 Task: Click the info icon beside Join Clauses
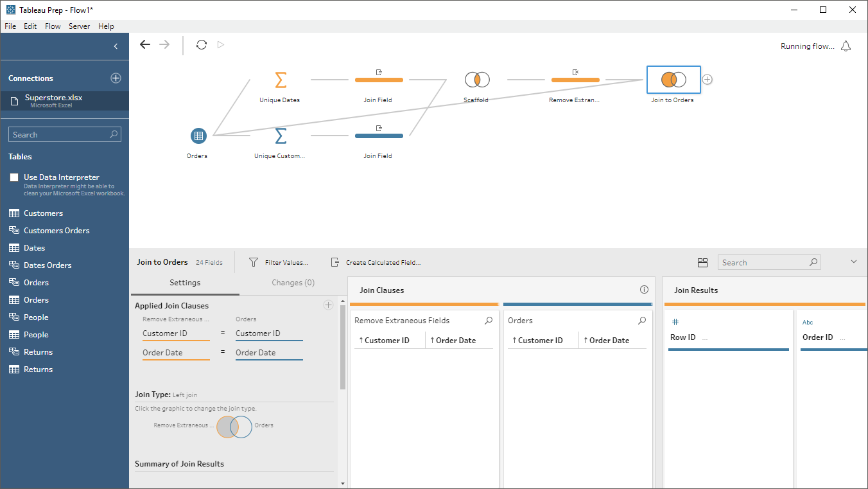click(x=644, y=290)
